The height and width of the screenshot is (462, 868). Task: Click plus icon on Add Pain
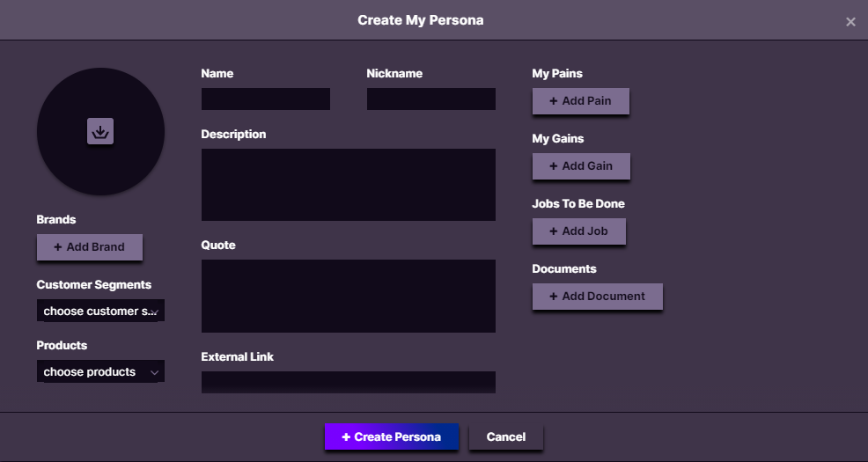(553, 101)
